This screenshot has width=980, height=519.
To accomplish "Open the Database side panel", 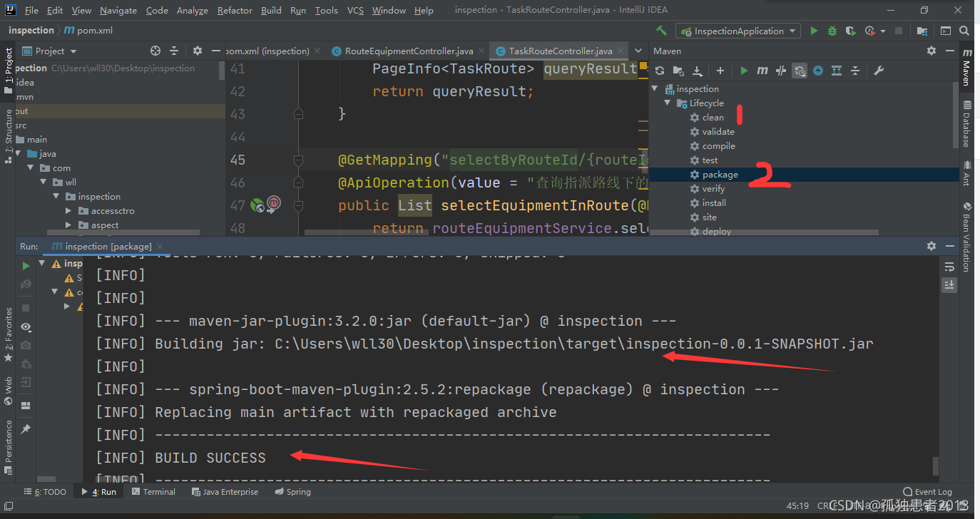I will 966,125.
